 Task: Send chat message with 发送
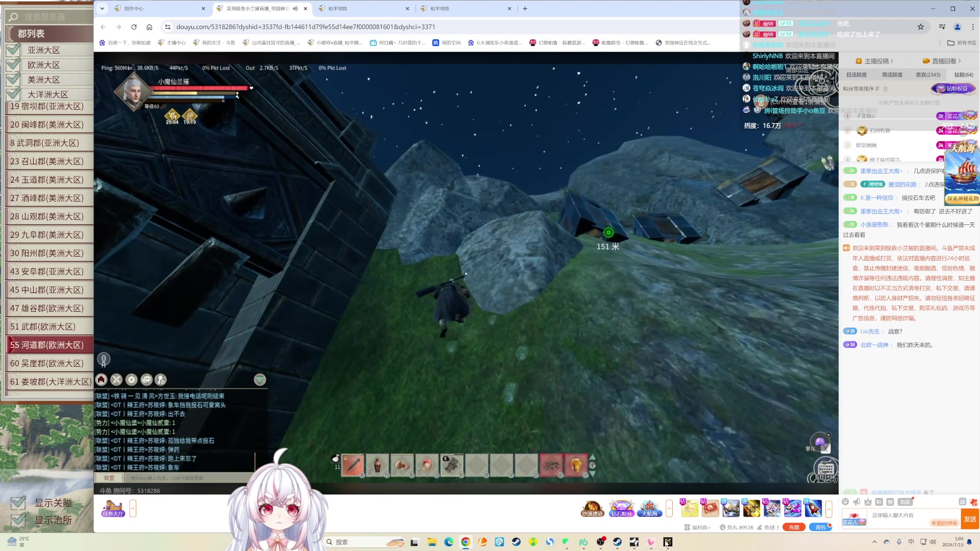point(970,519)
